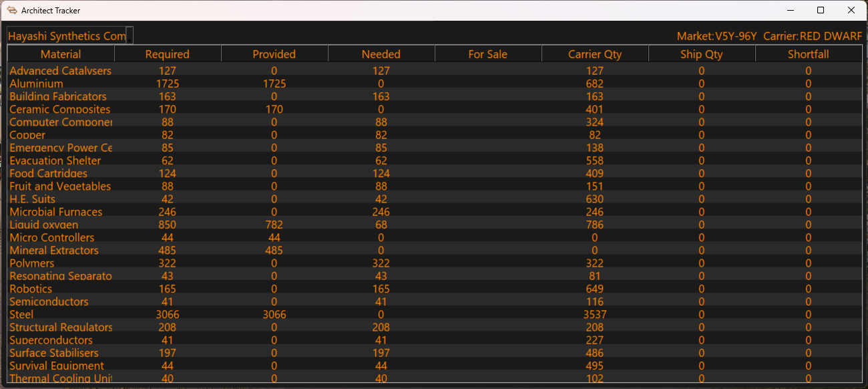The image size is (868, 389).
Task: Click Polymers Needed value 322
Action: (381, 263)
